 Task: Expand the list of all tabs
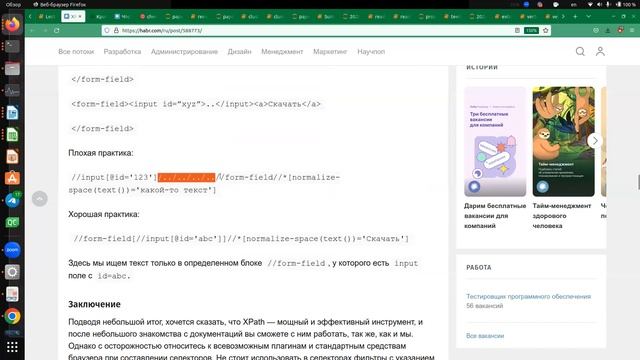pos(588,17)
